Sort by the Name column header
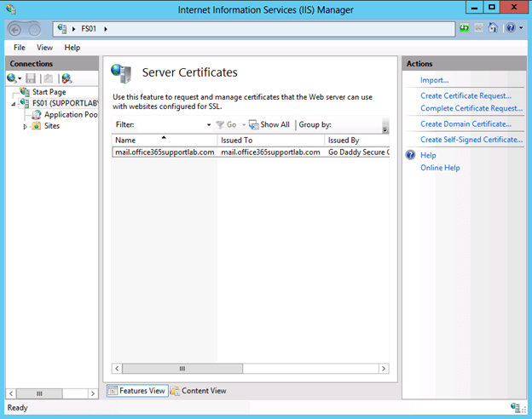Viewport: 532px width, 419px height. (x=165, y=140)
